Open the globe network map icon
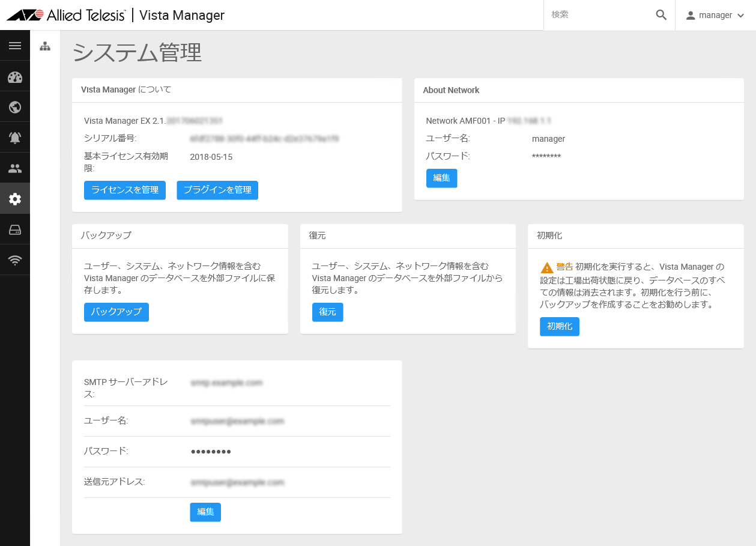 coord(15,108)
